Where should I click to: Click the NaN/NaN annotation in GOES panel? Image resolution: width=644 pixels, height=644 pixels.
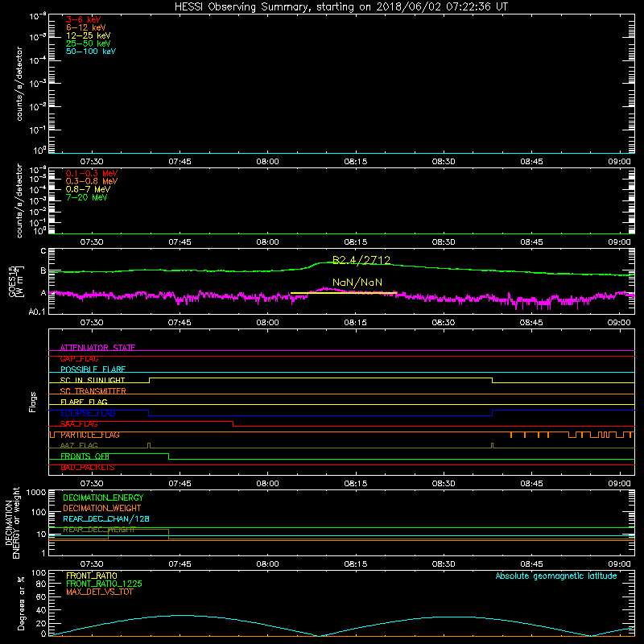[x=357, y=283]
